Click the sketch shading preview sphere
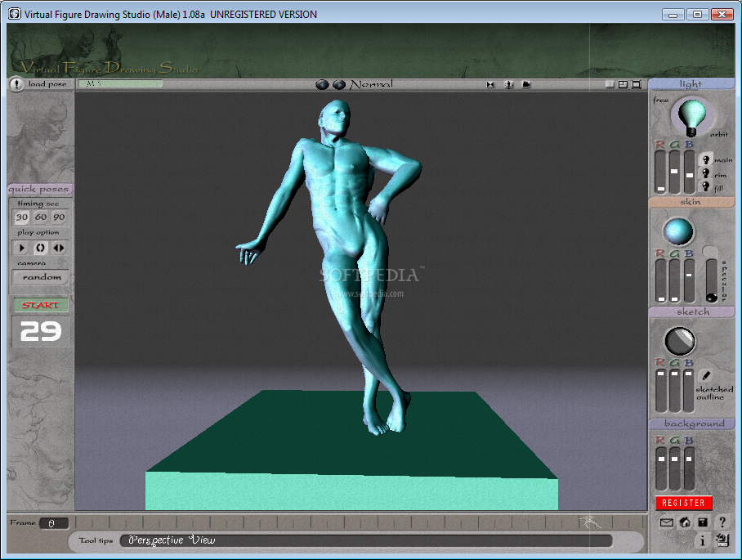The image size is (742, 560). 680,341
